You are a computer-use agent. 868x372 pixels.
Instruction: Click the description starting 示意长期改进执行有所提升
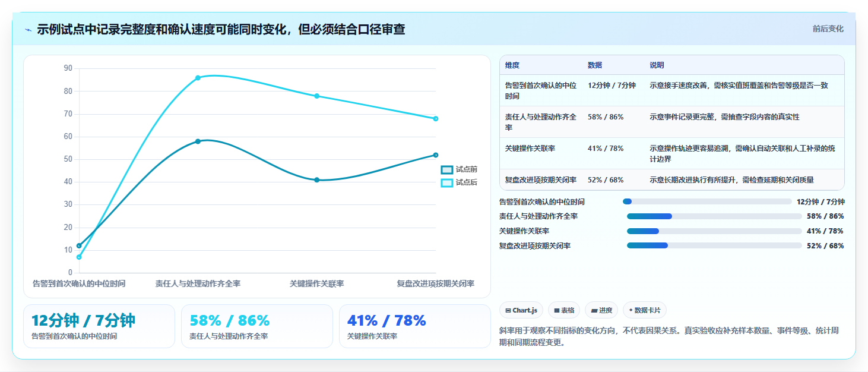(732, 179)
